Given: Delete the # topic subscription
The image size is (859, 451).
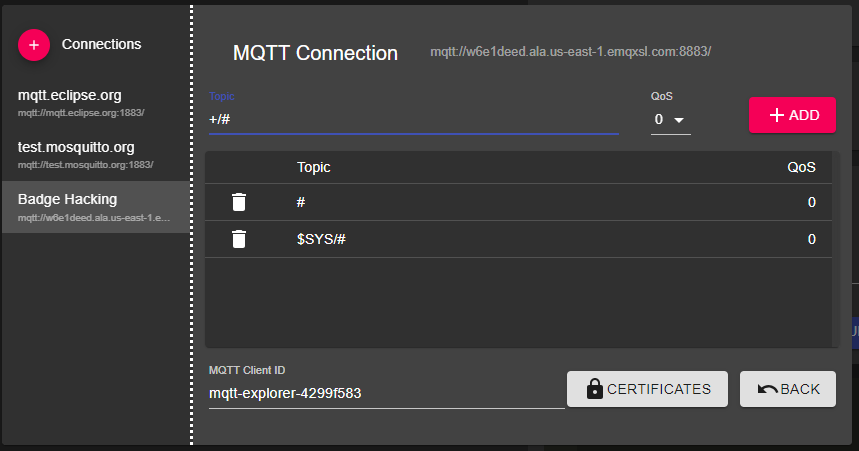Looking at the screenshot, I should [x=238, y=202].
